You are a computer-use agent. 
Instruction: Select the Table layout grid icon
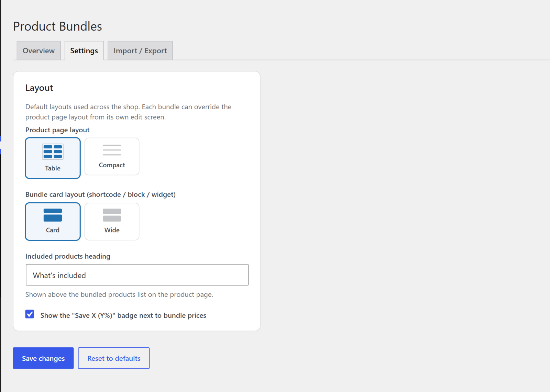pos(53,152)
